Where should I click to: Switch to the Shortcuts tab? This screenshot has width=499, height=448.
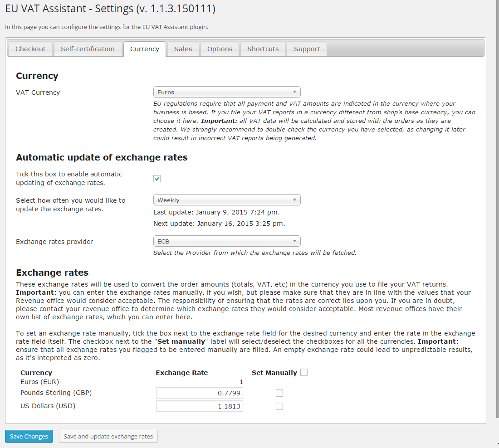tap(263, 49)
